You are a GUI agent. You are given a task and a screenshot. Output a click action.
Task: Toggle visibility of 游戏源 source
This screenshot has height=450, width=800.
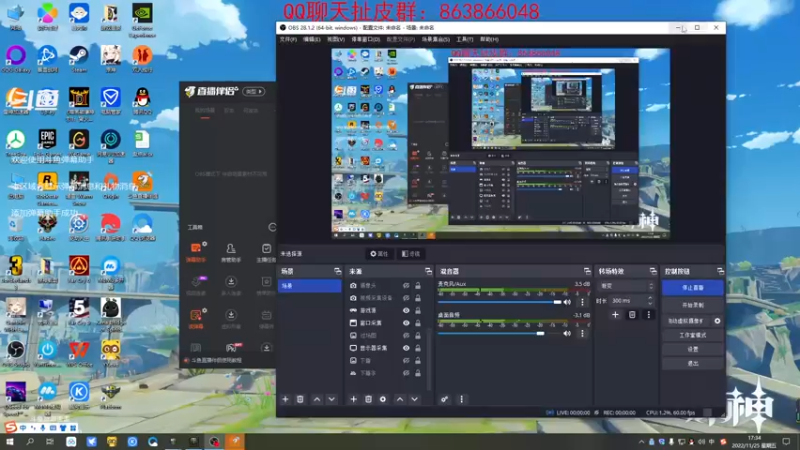(x=406, y=310)
